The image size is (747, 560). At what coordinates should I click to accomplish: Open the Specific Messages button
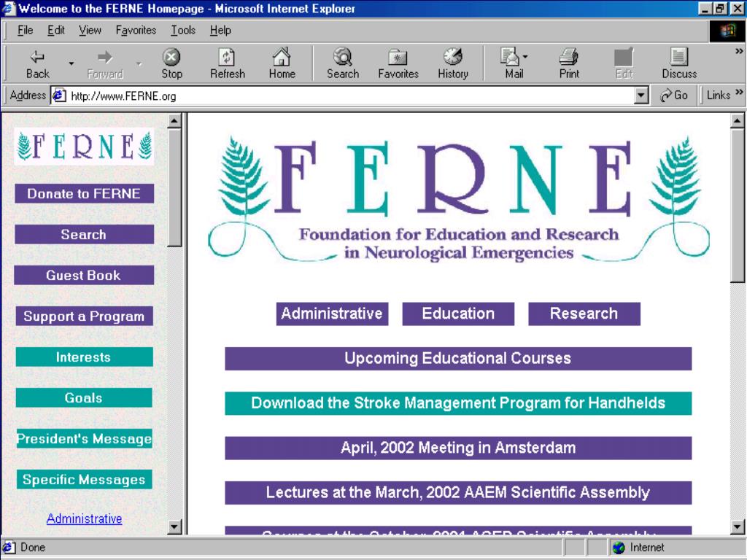pyautogui.click(x=85, y=480)
